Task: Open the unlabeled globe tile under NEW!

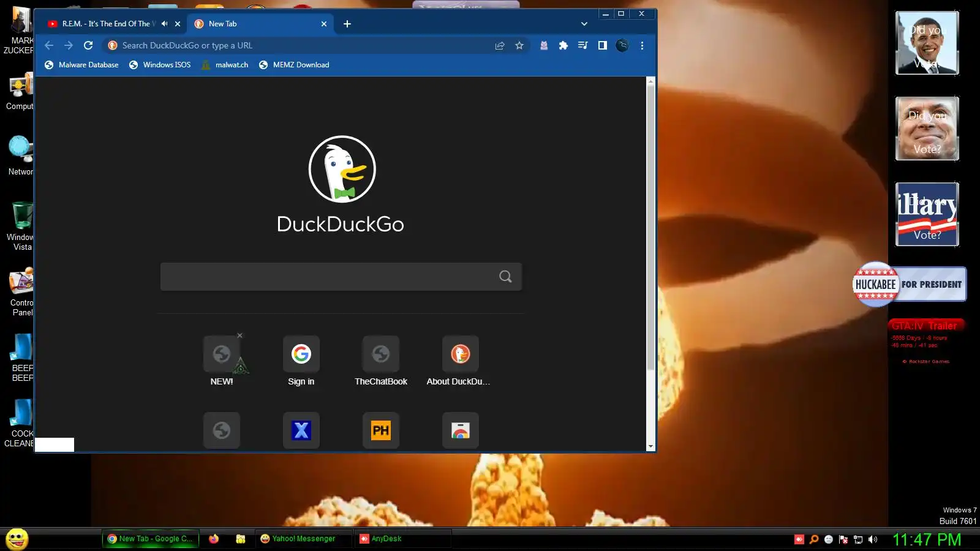Action: coord(222,430)
